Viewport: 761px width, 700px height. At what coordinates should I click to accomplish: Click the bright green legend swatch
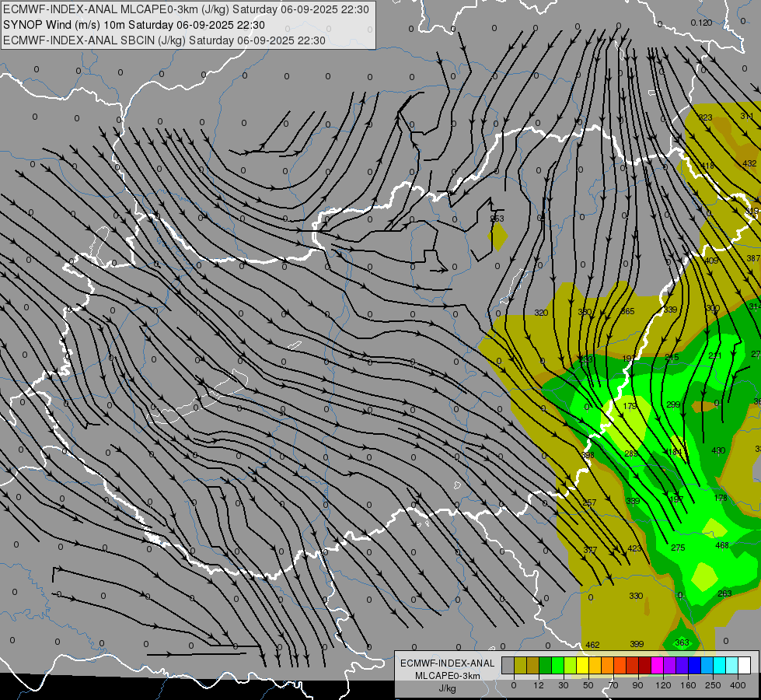click(x=557, y=665)
